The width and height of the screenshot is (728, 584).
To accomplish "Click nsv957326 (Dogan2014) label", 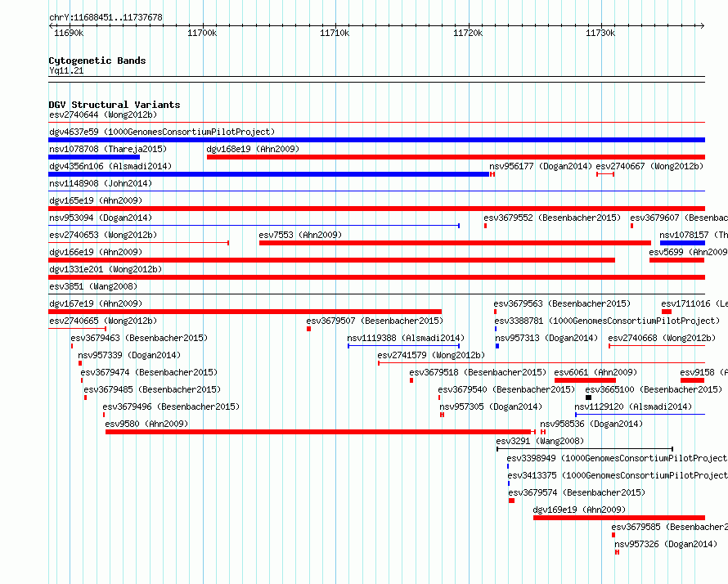I will click(x=666, y=544).
